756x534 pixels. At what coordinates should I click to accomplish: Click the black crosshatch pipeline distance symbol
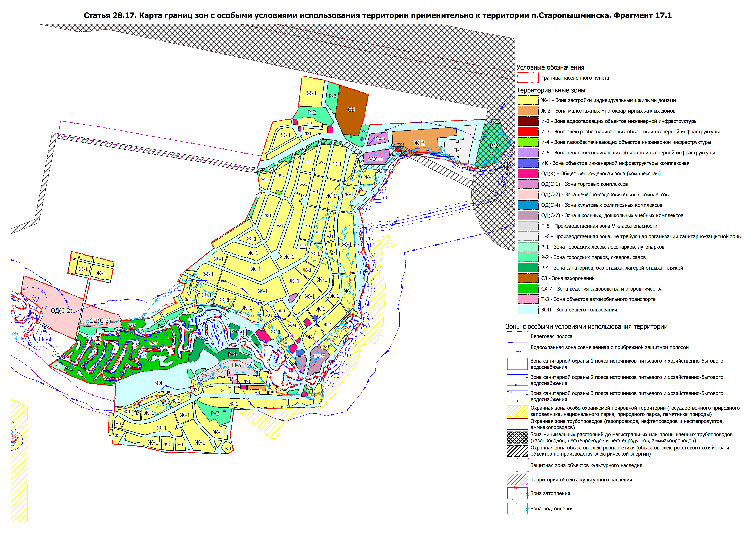tap(517, 438)
